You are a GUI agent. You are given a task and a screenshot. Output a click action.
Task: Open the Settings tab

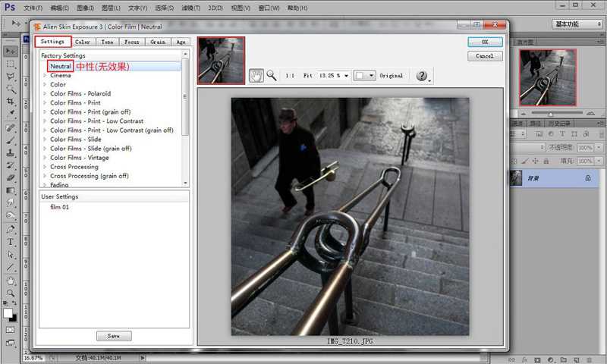(52, 42)
